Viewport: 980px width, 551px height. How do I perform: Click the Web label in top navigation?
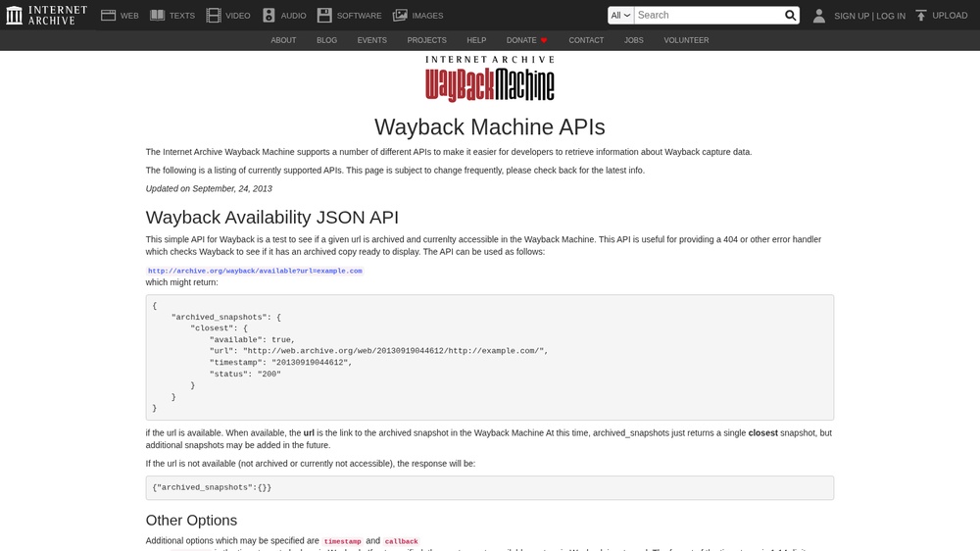[129, 16]
